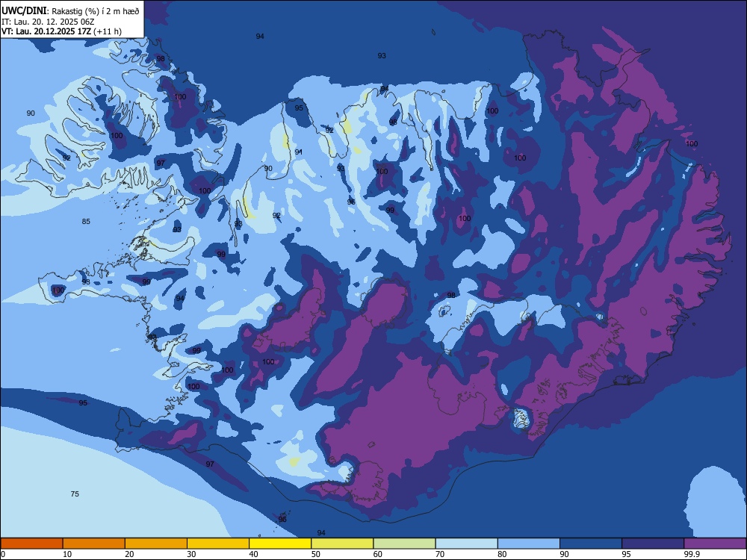Select the initial time line 'IT: Lau. 20. 12. 2025 06Z'
Screen dimensions: 747x560
[48, 22]
